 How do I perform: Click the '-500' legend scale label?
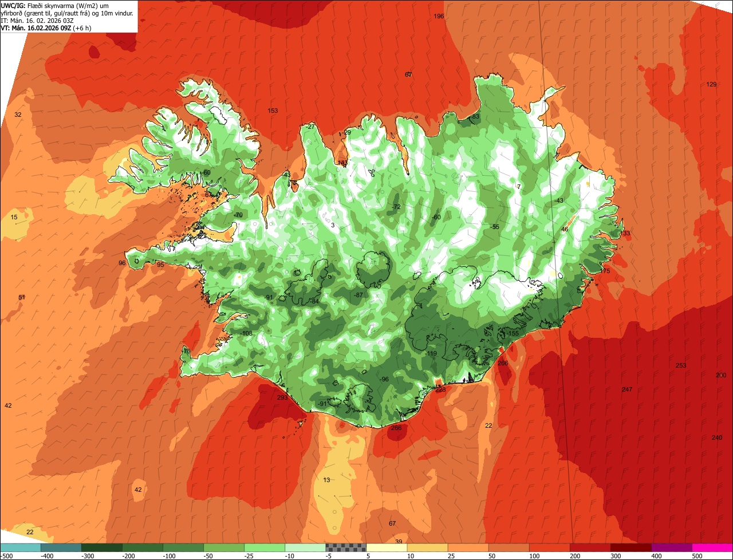(6, 556)
